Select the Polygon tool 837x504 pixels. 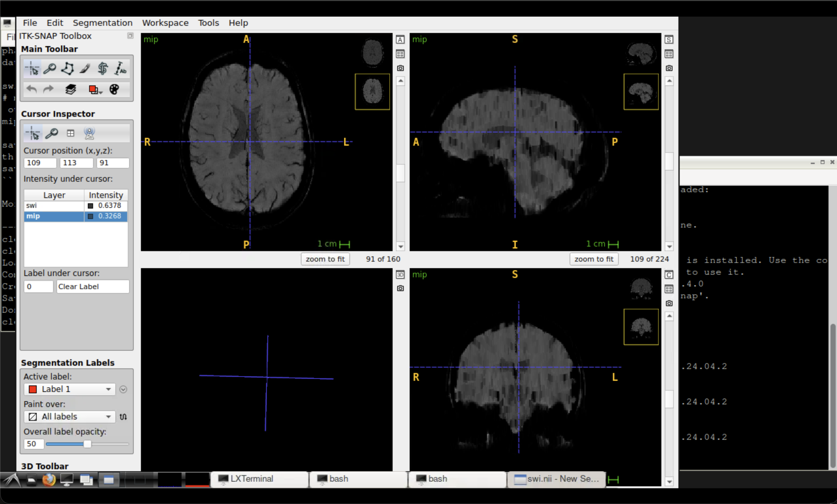point(68,69)
